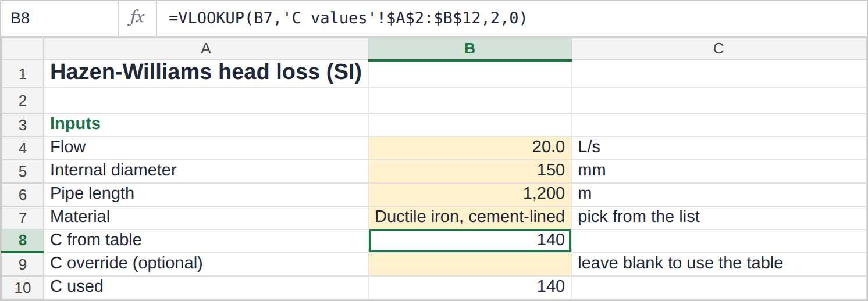Select column B header
The height and width of the screenshot is (301, 868).
[470, 49]
